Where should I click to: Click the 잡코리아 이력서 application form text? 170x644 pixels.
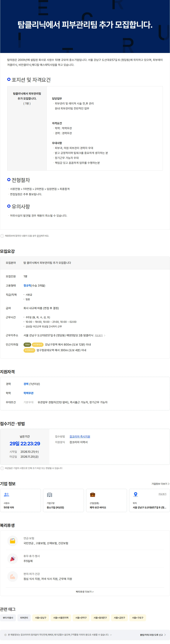[78, 442]
